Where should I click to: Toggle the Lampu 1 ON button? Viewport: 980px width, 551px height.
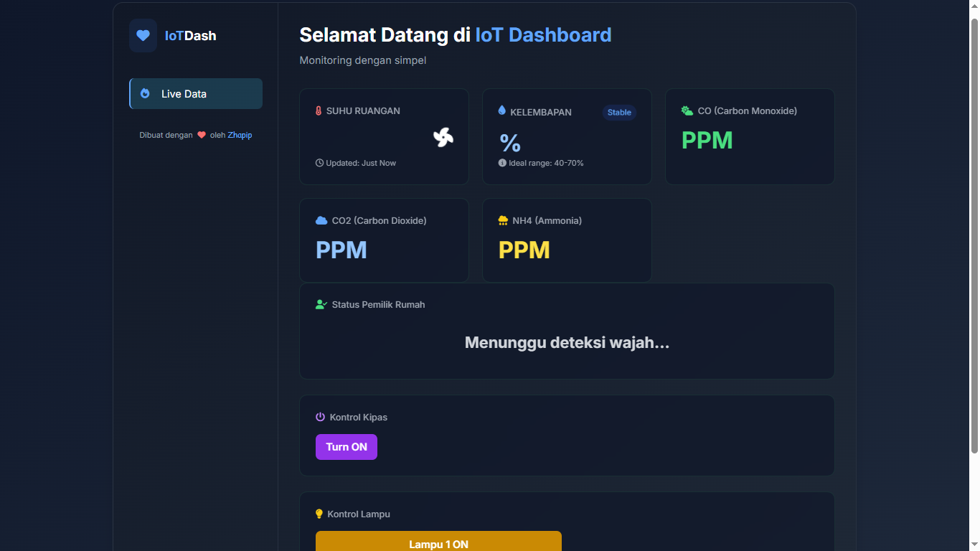pos(438,542)
